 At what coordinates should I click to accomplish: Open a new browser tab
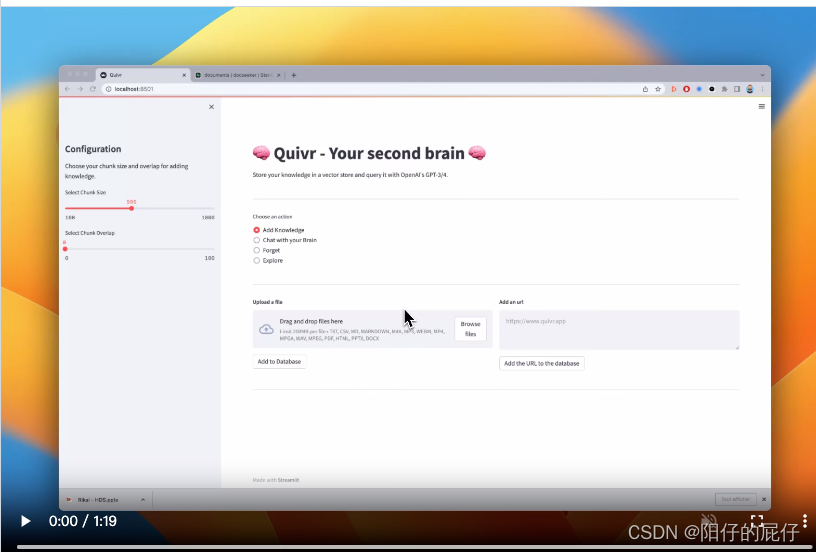(294, 75)
